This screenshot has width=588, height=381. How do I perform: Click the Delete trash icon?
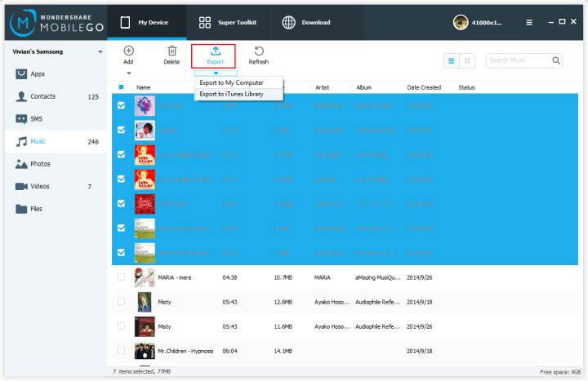pos(171,51)
